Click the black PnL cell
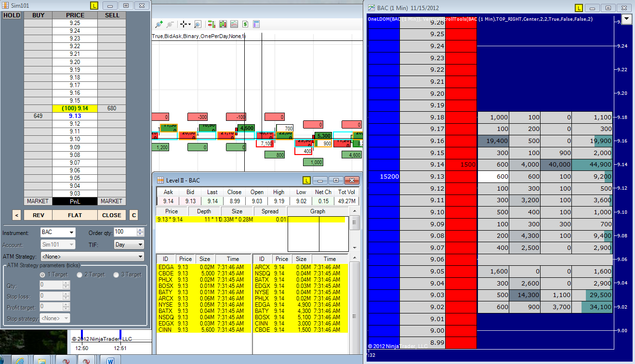 75,201
